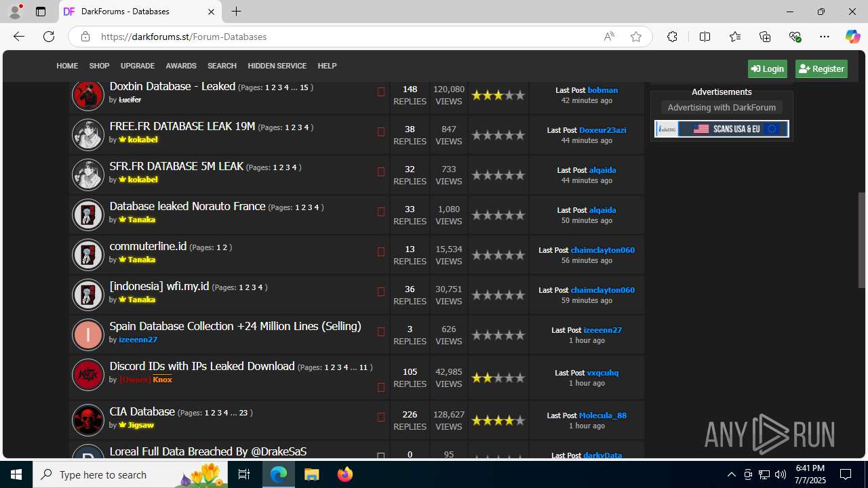Click the SCANS USA & EU advertisement banner

pyautogui.click(x=722, y=129)
